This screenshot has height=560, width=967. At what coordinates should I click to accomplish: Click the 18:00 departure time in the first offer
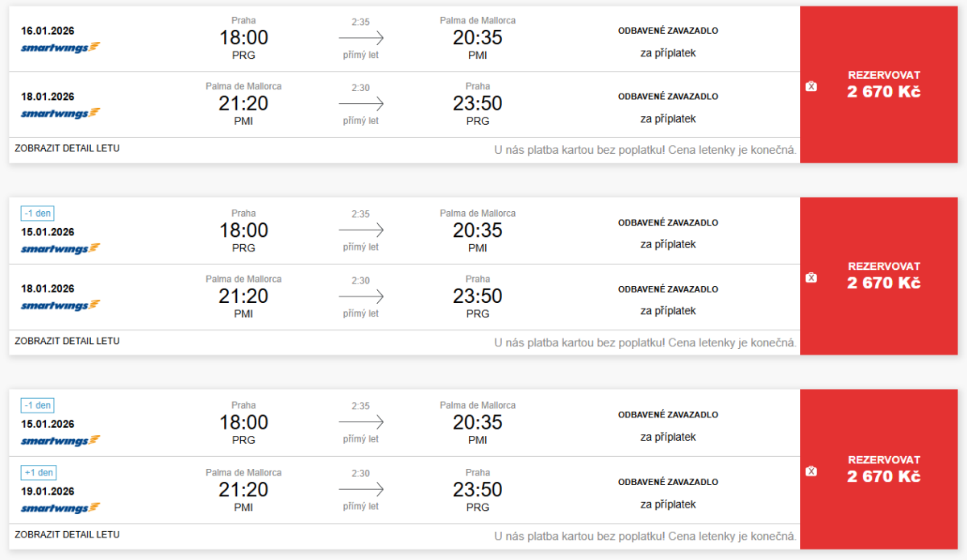(x=243, y=38)
